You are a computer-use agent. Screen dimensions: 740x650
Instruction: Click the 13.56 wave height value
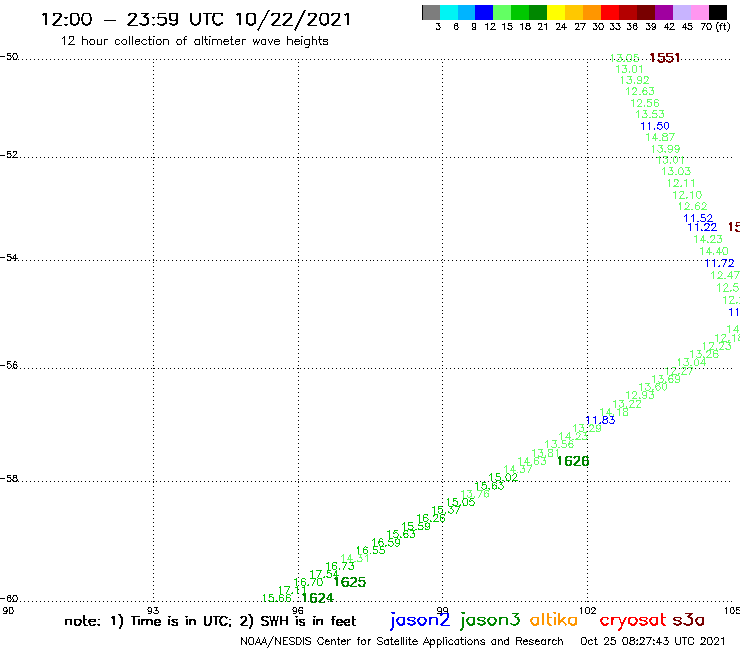[559, 444]
